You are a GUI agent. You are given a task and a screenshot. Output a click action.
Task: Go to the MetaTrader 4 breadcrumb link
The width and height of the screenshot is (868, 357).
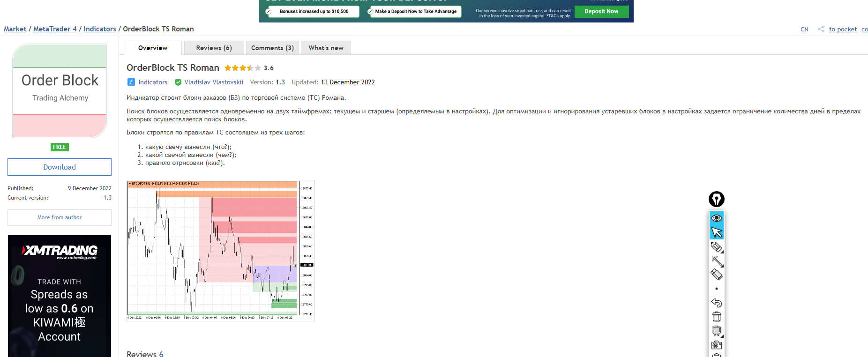(55, 29)
